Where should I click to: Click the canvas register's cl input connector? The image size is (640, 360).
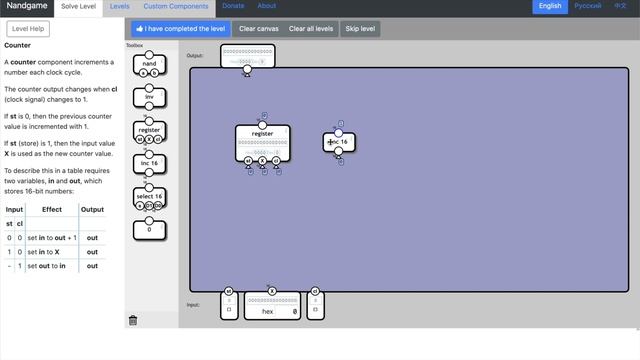pos(276,161)
